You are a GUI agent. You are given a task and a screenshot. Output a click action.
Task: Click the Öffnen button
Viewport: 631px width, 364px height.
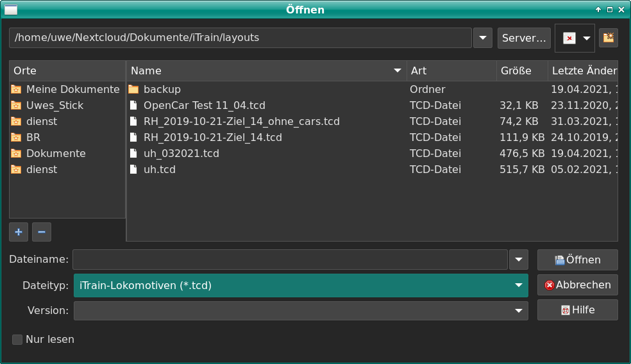tap(577, 260)
